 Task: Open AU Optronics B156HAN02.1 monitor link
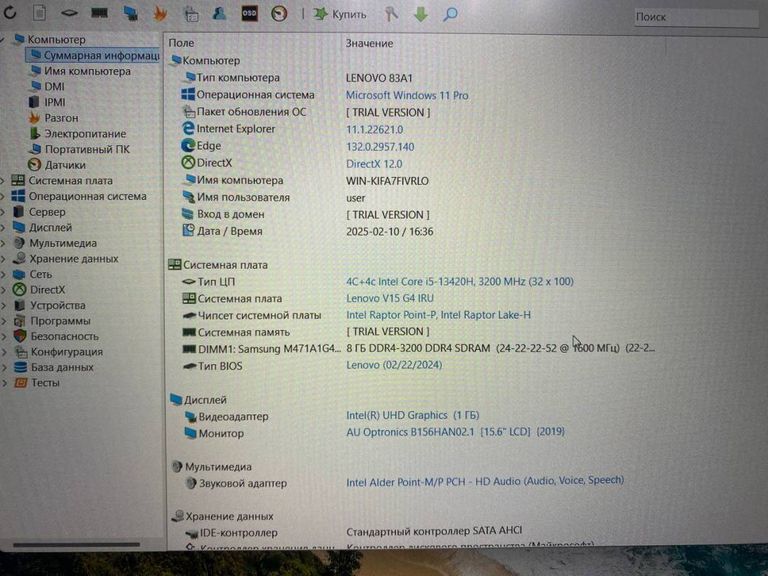click(456, 432)
